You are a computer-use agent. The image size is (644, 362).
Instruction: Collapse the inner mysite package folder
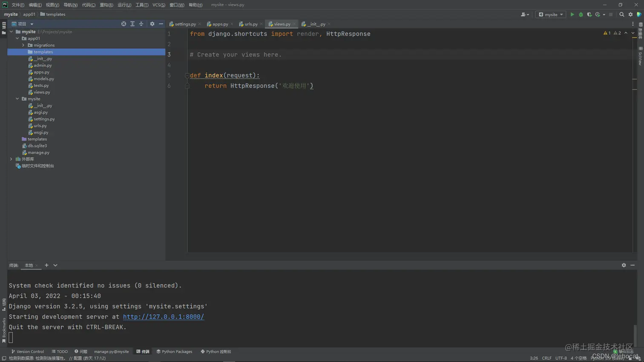[17, 99]
